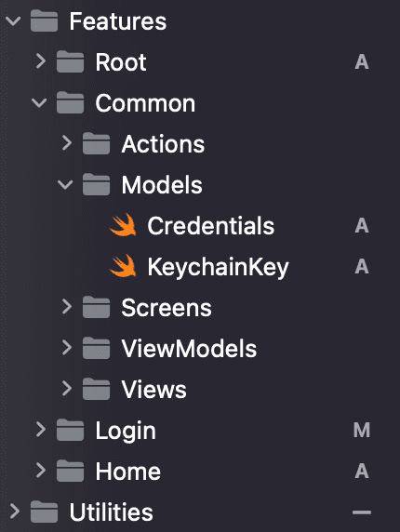The width and height of the screenshot is (400, 532).
Task: Select the Login folder name
Action: 126,432
